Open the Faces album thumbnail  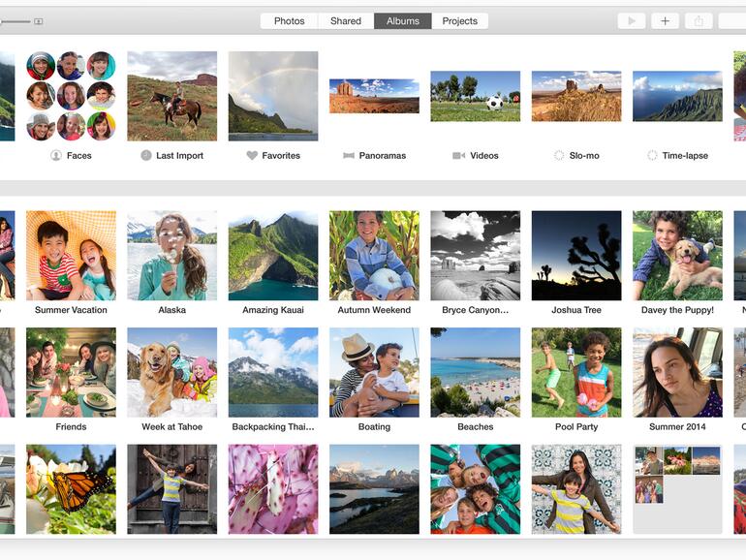71,96
